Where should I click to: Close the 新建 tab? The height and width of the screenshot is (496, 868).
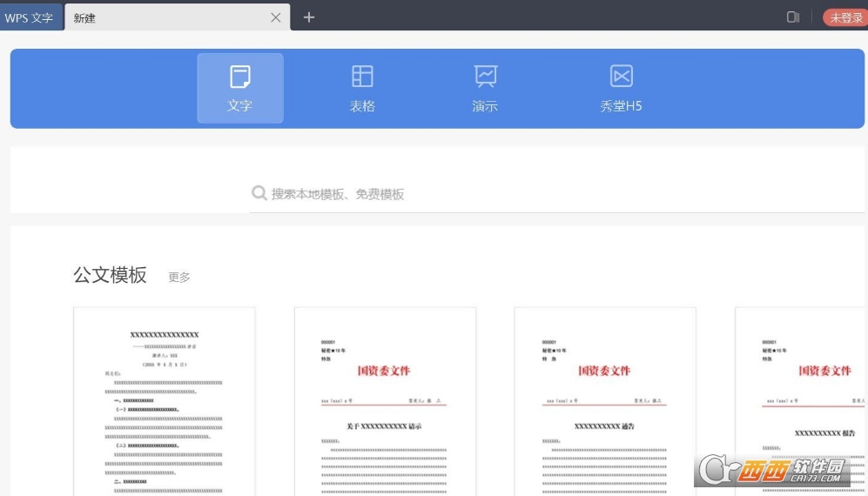coord(276,17)
